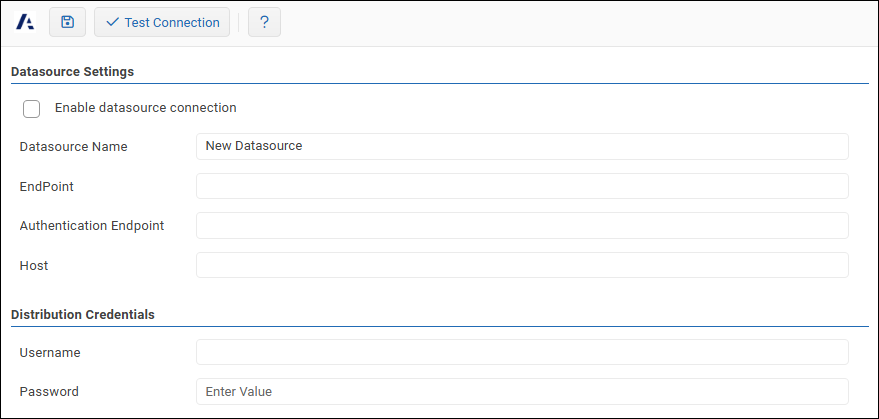Open help using the question mark icon
Image resolution: width=879 pixels, height=419 pixels.
(264, 22)
